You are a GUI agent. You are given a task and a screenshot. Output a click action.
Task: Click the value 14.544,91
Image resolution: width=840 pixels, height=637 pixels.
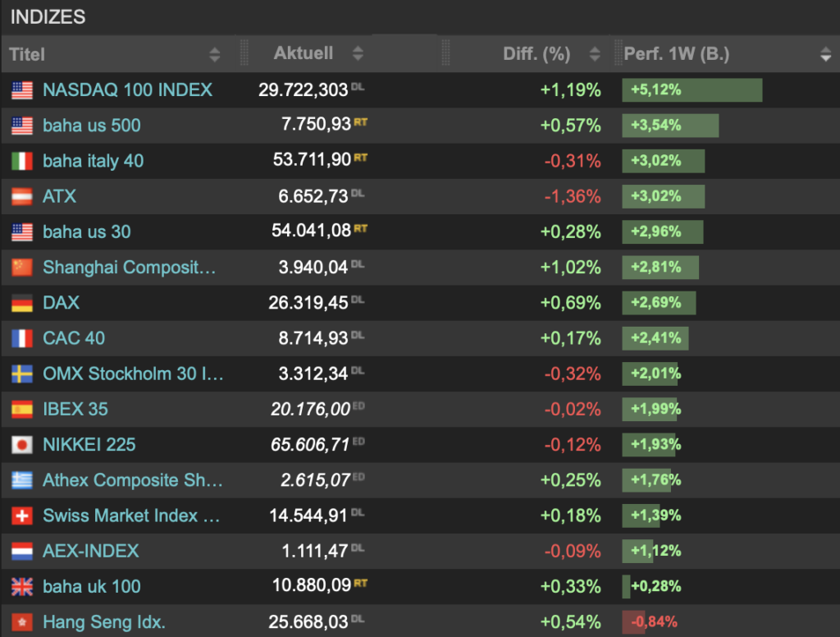coord(308,516)
